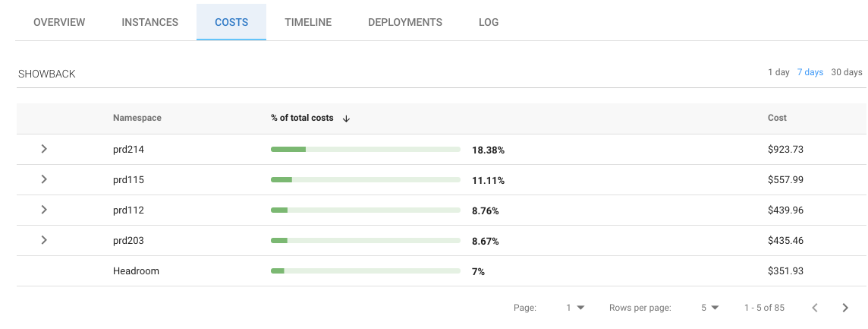Switch range to 30 days
The height and width of the screenshot is (329, 868).
click(x=847, y=72)
